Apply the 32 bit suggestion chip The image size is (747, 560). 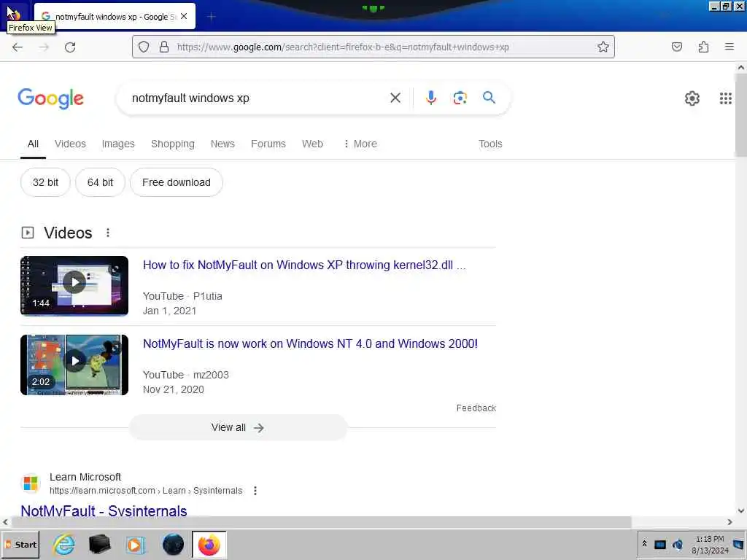click(45, 182)
